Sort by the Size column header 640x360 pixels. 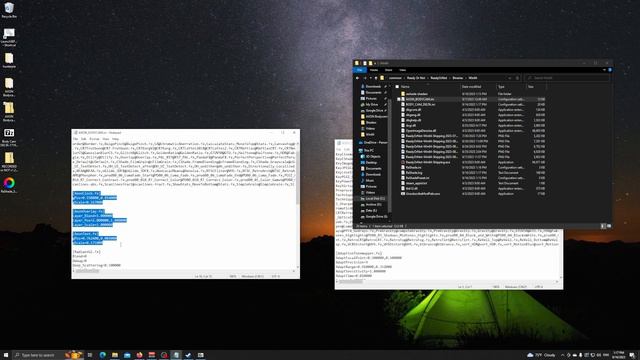point(531,87)
